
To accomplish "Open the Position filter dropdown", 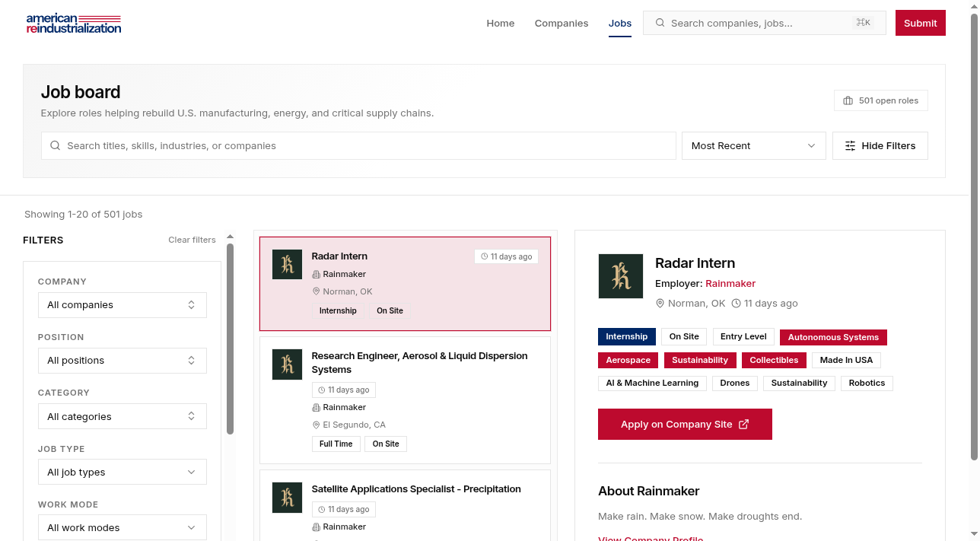I will point(123,361).
